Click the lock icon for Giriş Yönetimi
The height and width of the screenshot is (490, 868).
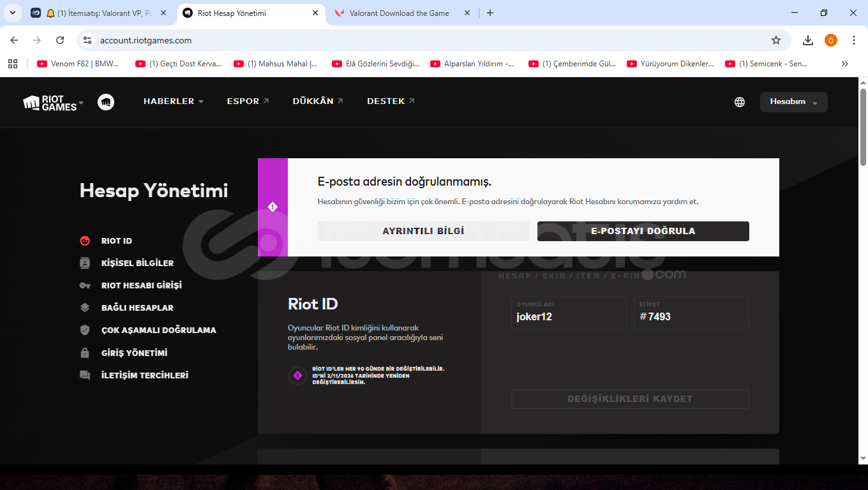[85, 353]
